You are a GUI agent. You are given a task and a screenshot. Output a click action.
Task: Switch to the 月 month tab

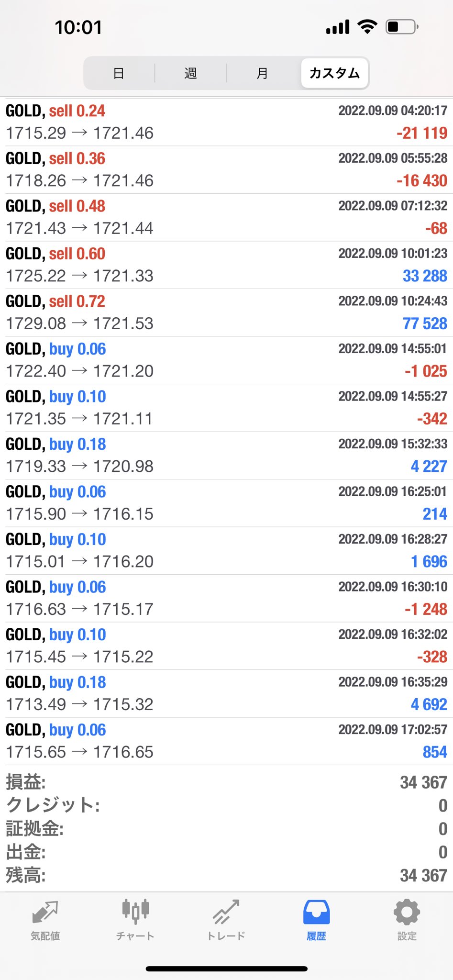pyautogui.click(x=262, y=73)
